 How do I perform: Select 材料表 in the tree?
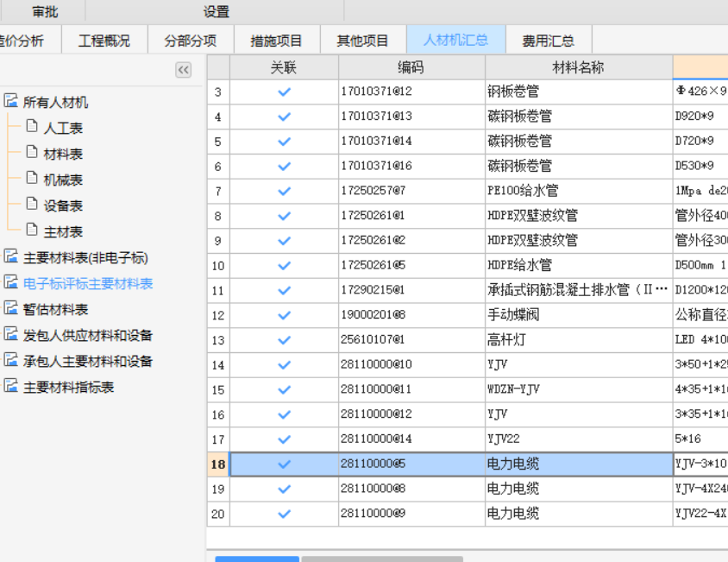click(x=63, y=154)
